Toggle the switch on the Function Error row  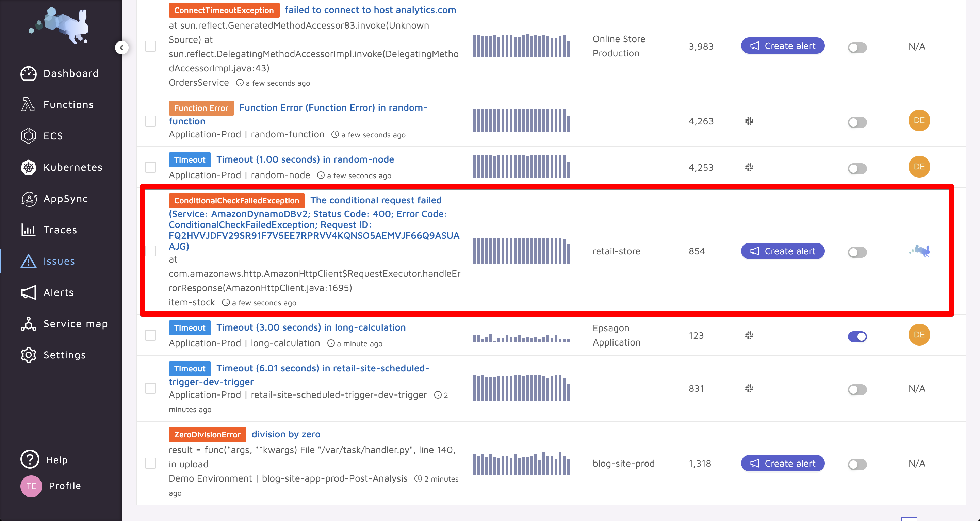pyautogui.click(x=857, y=122)
